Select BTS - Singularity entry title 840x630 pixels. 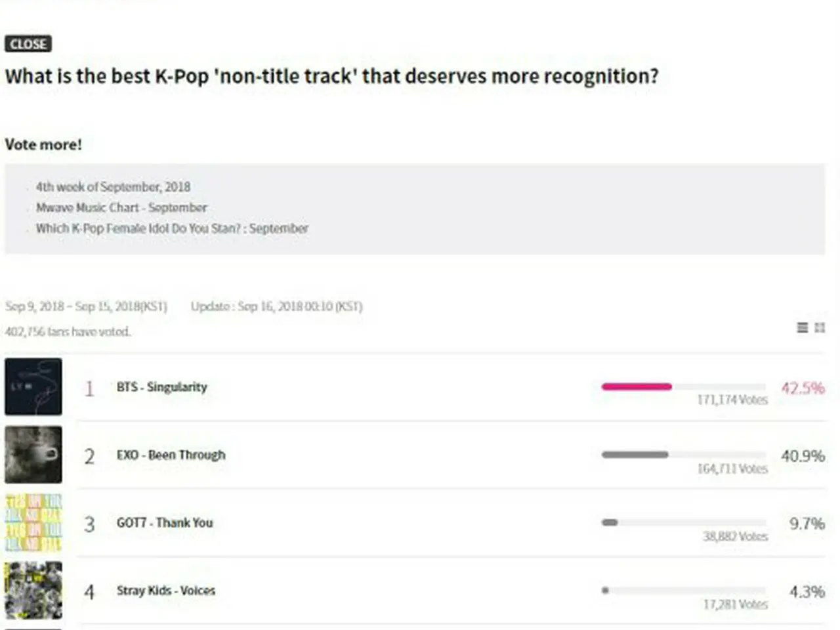161,387
